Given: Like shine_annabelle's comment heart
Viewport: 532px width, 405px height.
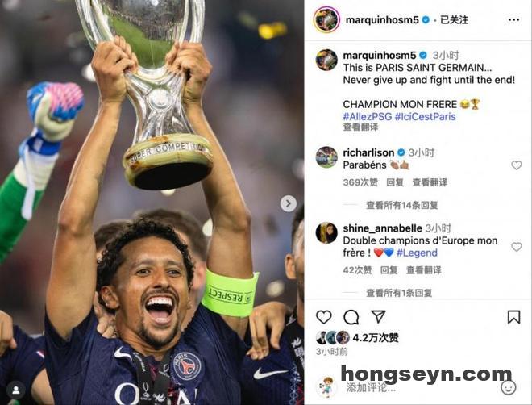Looking at the screenshot, I should click(517, 247).
